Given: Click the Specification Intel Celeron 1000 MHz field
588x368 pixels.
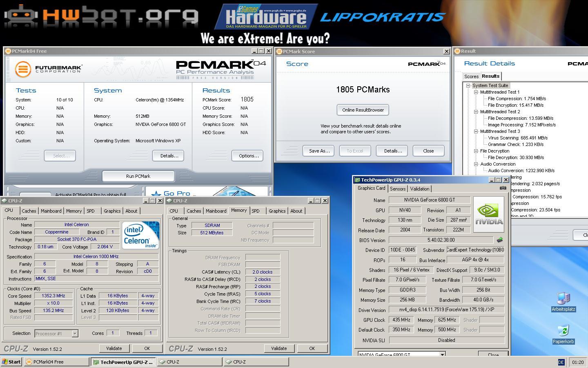Looking at the screenshot, I should coord(96,257).
